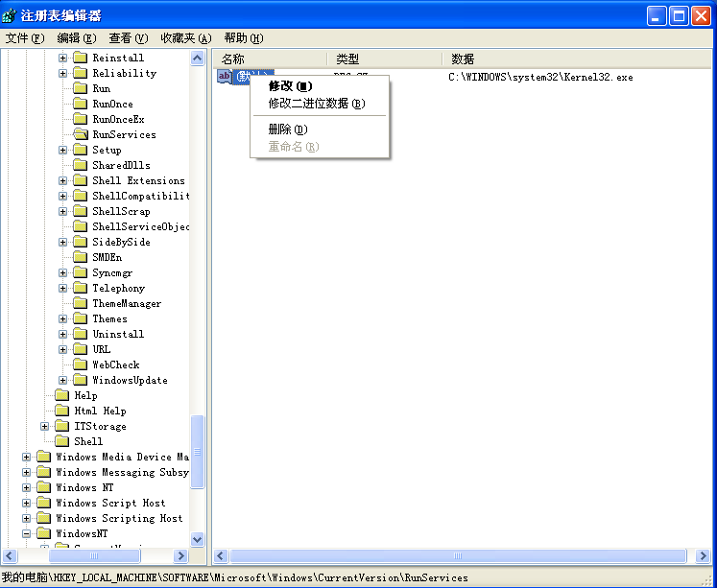This screenshot has height=588, width=717.
Task: Open the 编辑 (E) menu
Action: [77, 38]
